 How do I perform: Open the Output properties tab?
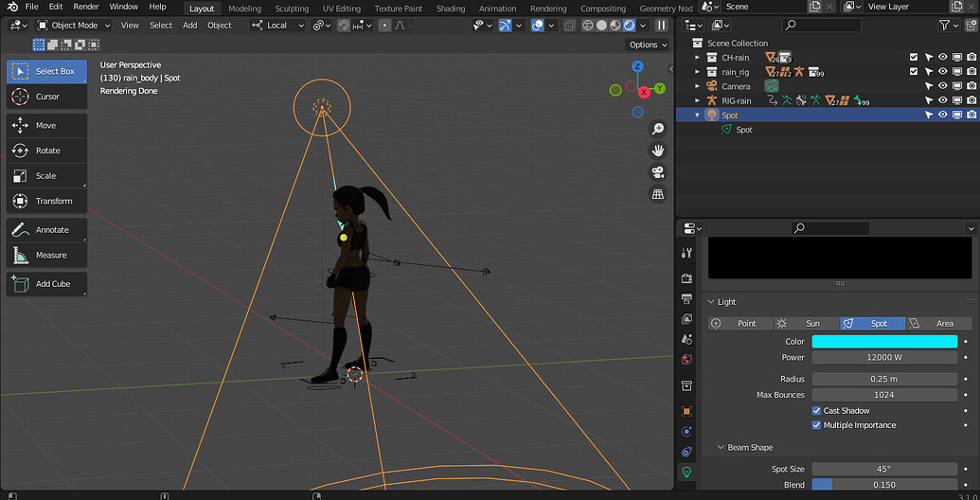pyautogui.click(x=686, y=298)
